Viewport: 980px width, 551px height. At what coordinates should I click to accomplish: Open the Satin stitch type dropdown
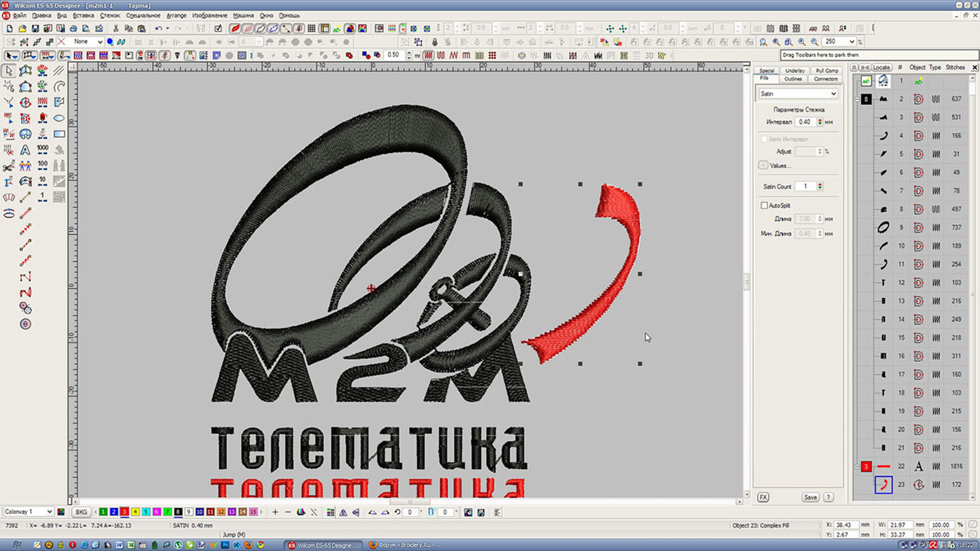tap(833, 94)
